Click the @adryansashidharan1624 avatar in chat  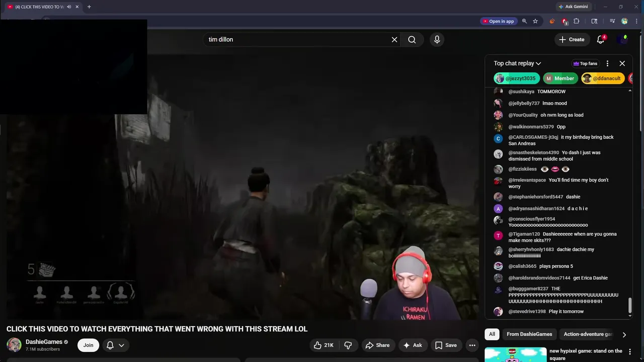coord(498,209)
